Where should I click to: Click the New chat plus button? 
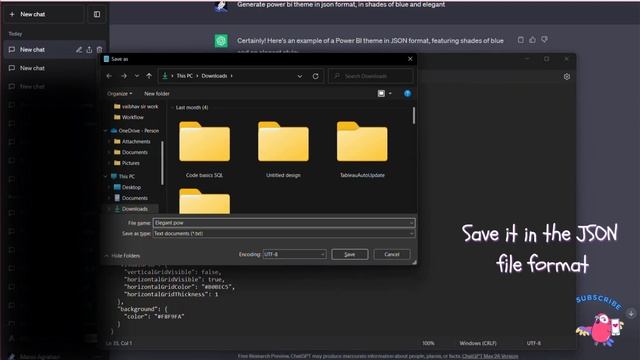point(44,14)
